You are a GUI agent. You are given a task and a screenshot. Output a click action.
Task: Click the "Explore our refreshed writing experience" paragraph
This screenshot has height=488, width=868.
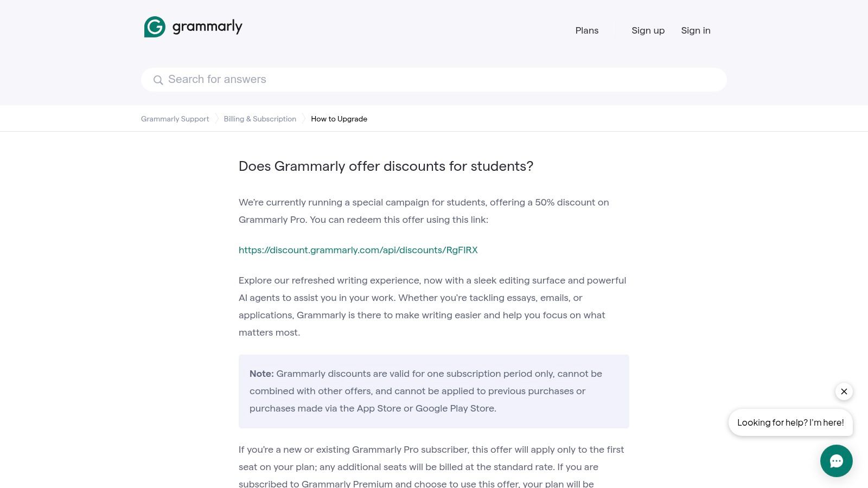[x=432, y=306]
